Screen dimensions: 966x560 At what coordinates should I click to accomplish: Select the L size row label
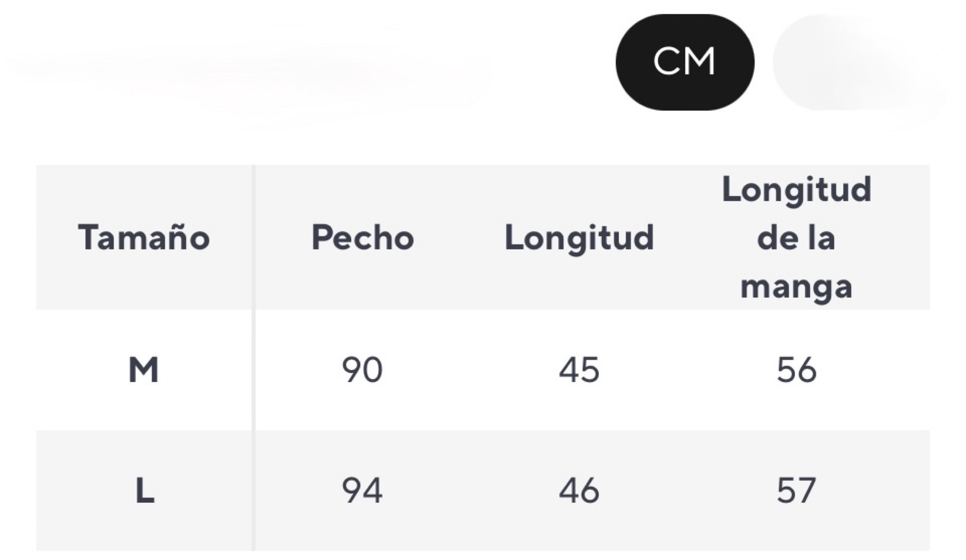pos(145,491)
